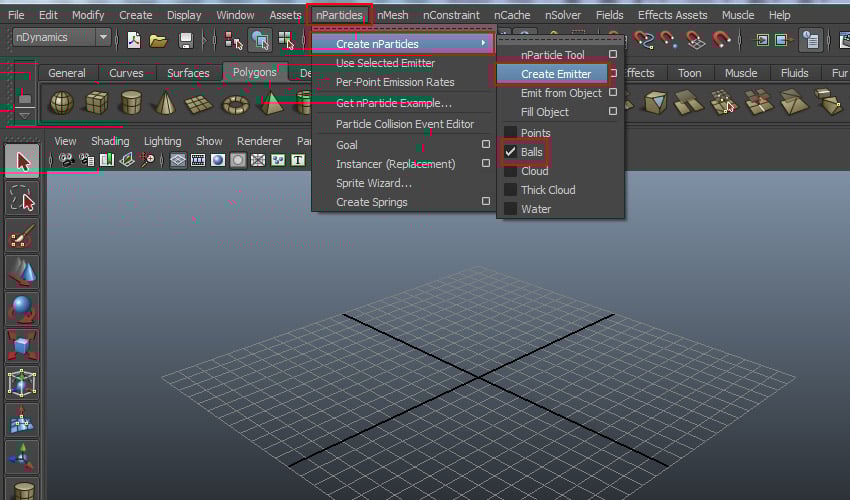Switch to the Polygons shelf tab
850x500 pixels.
pyautogui.click(x=254, y=72)
